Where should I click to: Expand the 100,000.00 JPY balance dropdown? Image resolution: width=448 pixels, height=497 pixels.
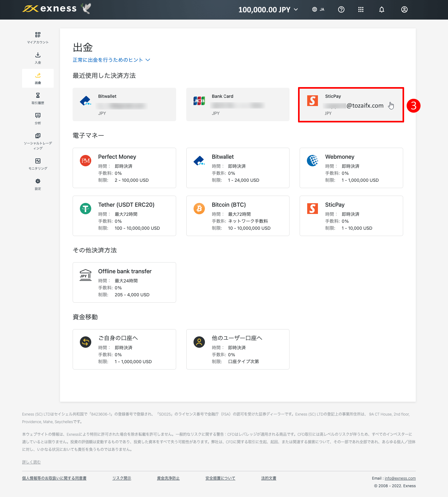[x=268, y=9]
